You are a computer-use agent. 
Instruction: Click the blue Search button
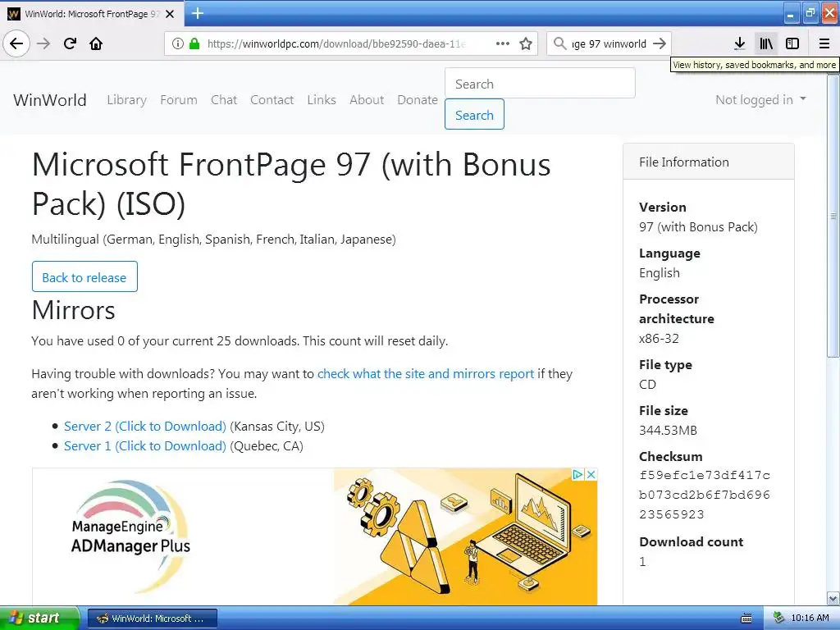pyautogui.click(x=474, y=115)
